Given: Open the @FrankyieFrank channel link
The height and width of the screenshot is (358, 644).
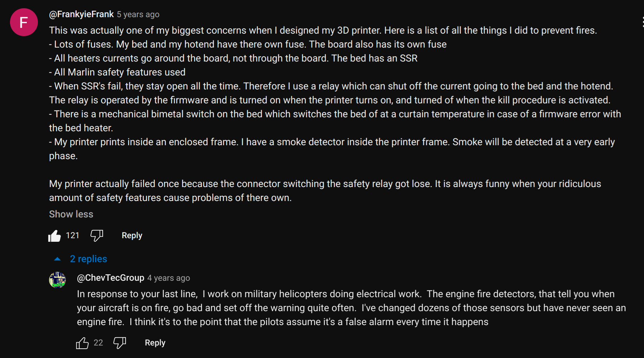Looking at the screenshot, I should coord(81,14).
